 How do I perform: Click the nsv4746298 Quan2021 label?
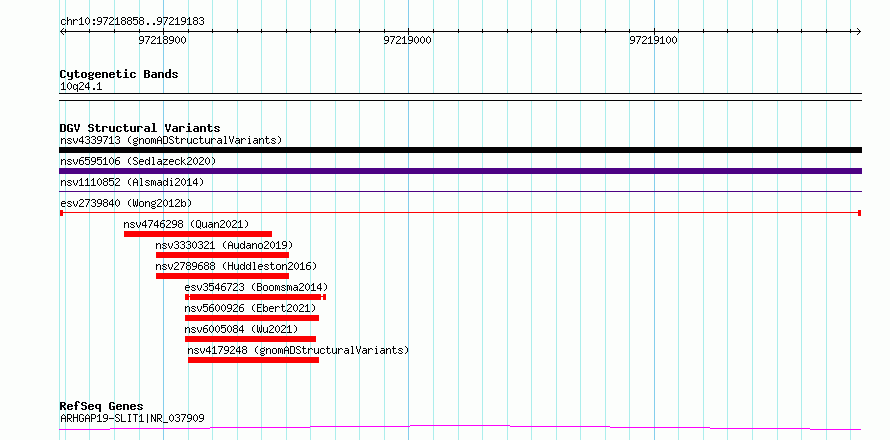click(x=186, y=224)
